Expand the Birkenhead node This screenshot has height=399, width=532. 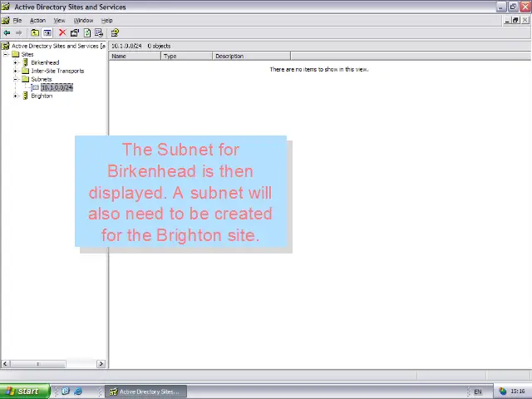click(15, 62)
